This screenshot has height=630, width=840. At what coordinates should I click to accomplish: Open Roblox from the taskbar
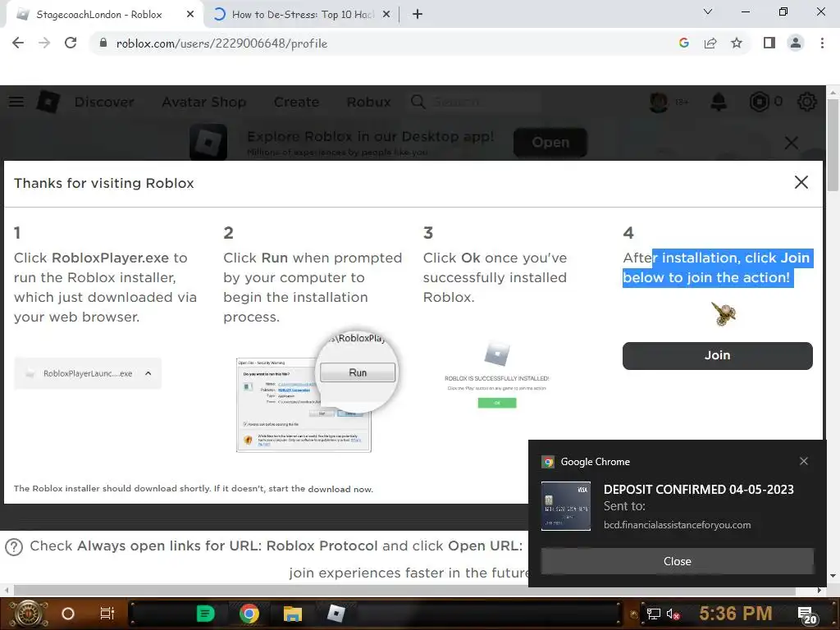pyautogui.click(x=336, y=614)
